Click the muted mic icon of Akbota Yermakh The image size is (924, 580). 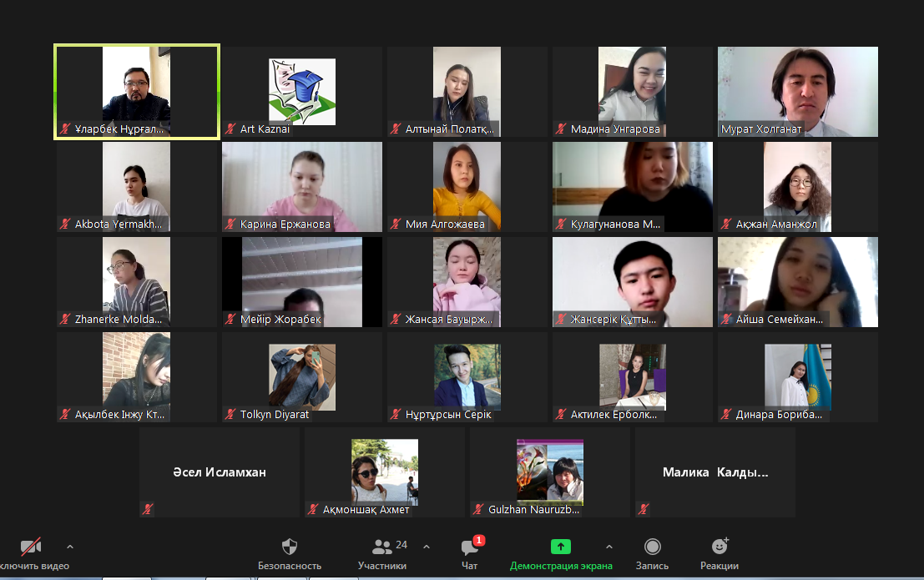click(x=65, y=224)
